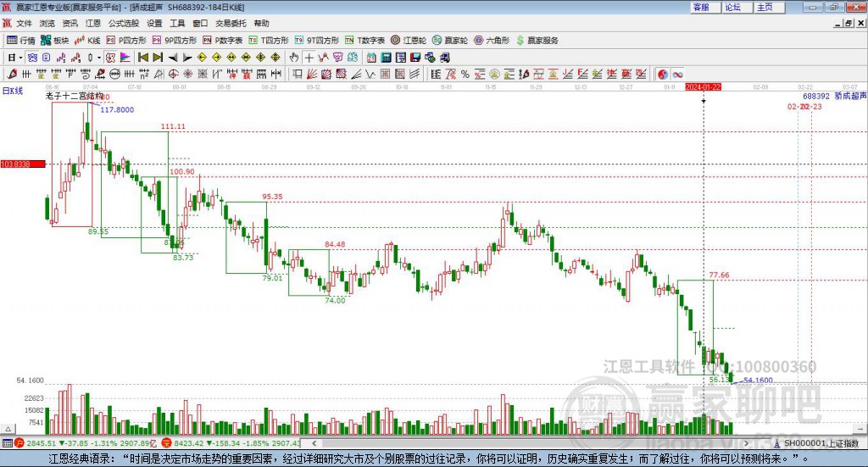
Task: Open the T数字表 tool
Action: pyautogui.click(x=364, y=41)
